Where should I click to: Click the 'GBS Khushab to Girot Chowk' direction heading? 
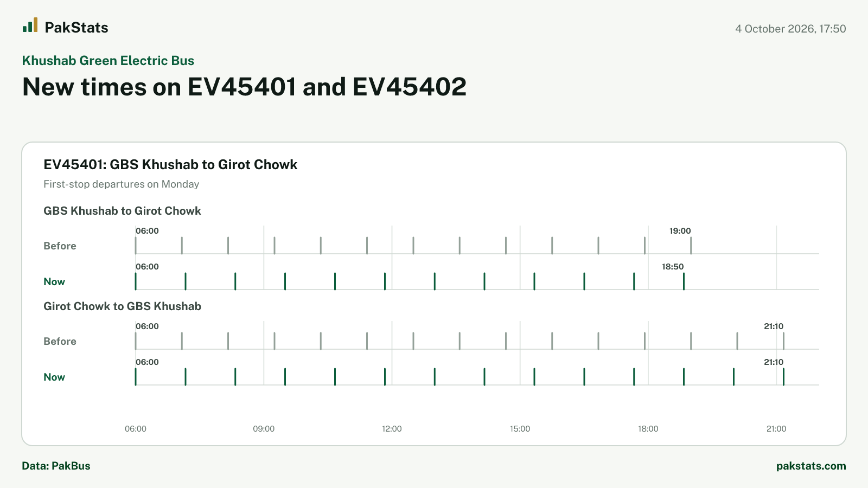tap(122, 211)
